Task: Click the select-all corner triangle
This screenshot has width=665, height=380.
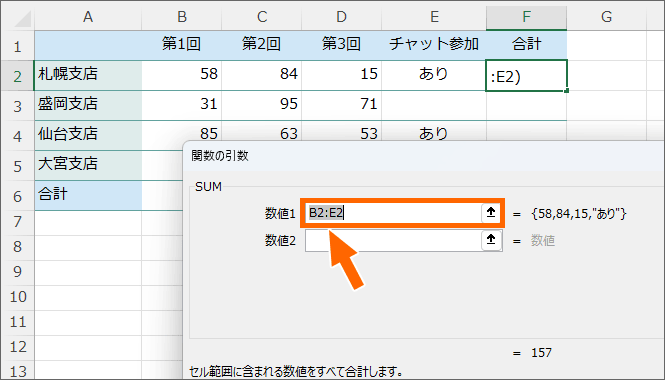Action: (x=23, y=20)
